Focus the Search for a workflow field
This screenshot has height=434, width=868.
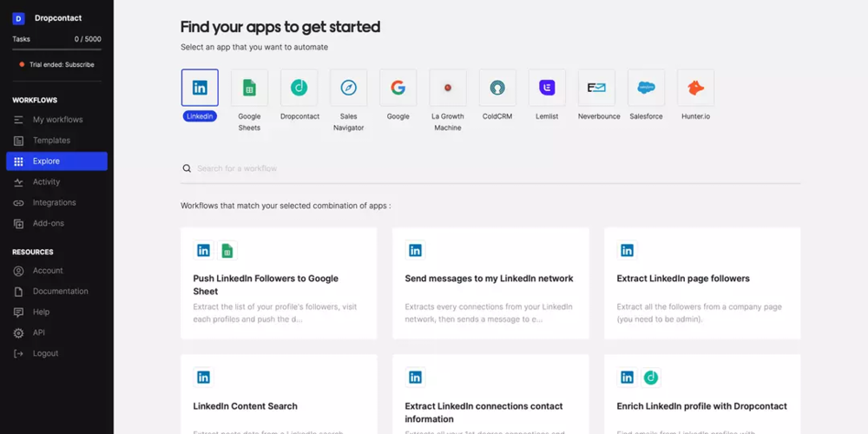(x=490, y=168)
